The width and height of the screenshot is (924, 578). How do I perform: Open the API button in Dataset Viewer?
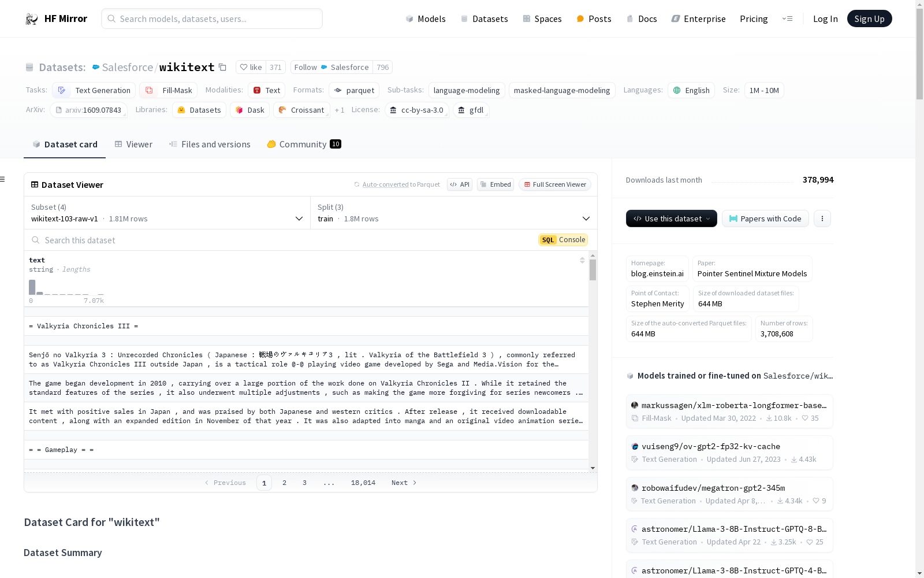[x=460, y=185]
